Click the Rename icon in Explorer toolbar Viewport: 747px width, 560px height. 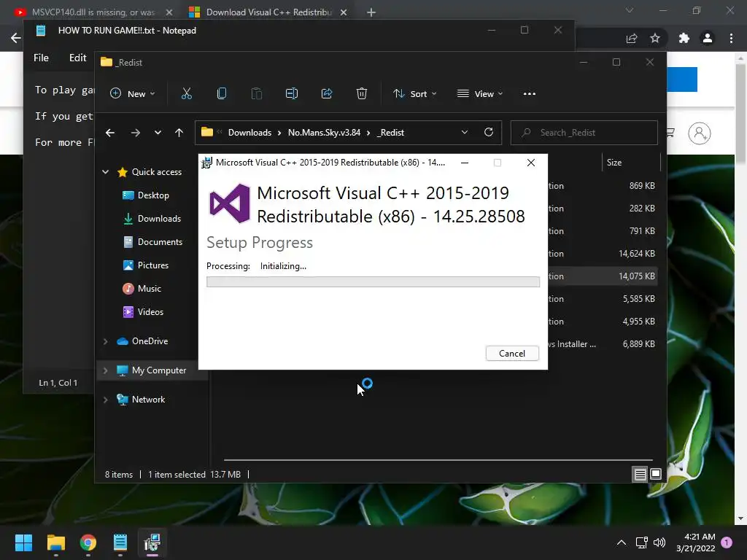tap(292, 93)
